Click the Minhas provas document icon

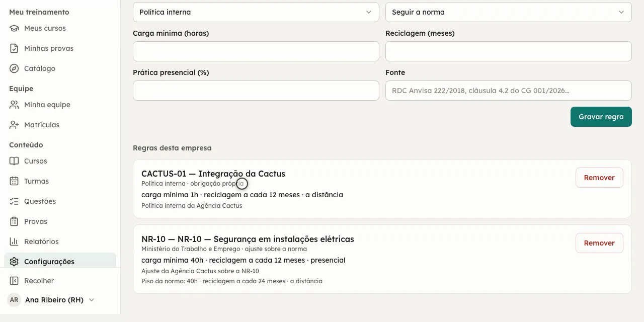pyautogui.click(x=14, y=48)
